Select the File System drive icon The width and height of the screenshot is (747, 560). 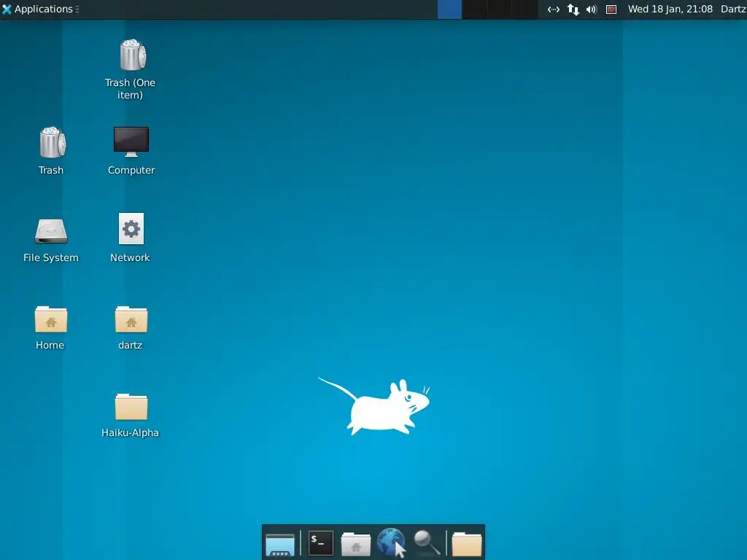51,230
